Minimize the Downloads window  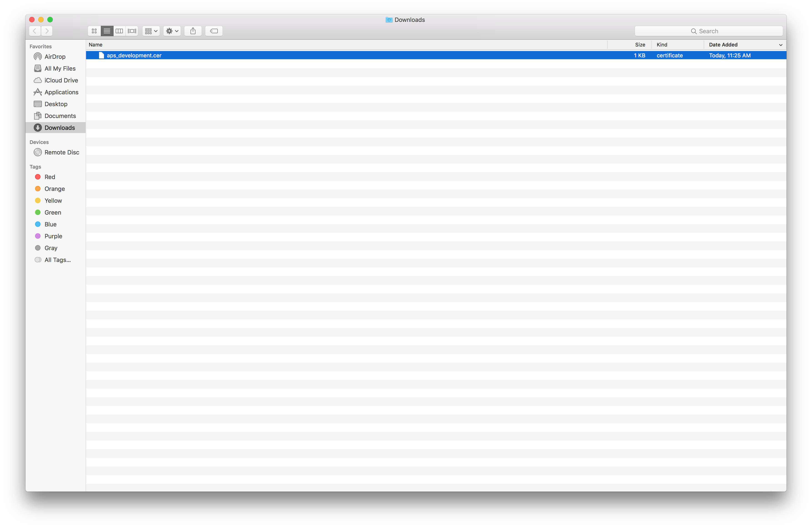[41, 20]
